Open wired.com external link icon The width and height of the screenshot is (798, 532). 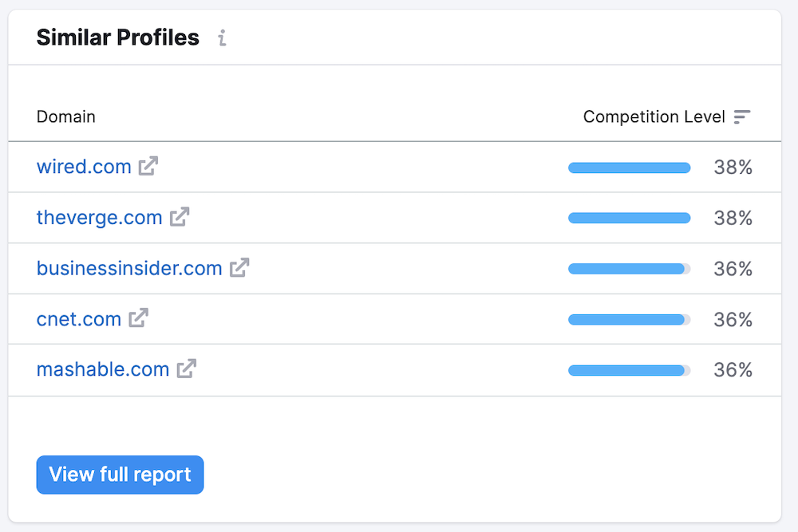click(x=148, y=167)
